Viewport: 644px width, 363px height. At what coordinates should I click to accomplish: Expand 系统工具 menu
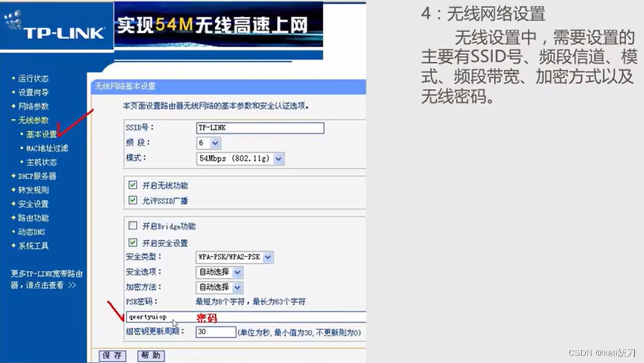tap(33, 246)
